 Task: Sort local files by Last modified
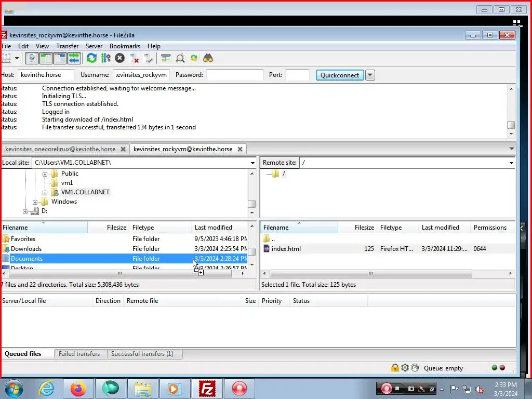[x=220, y=228]
